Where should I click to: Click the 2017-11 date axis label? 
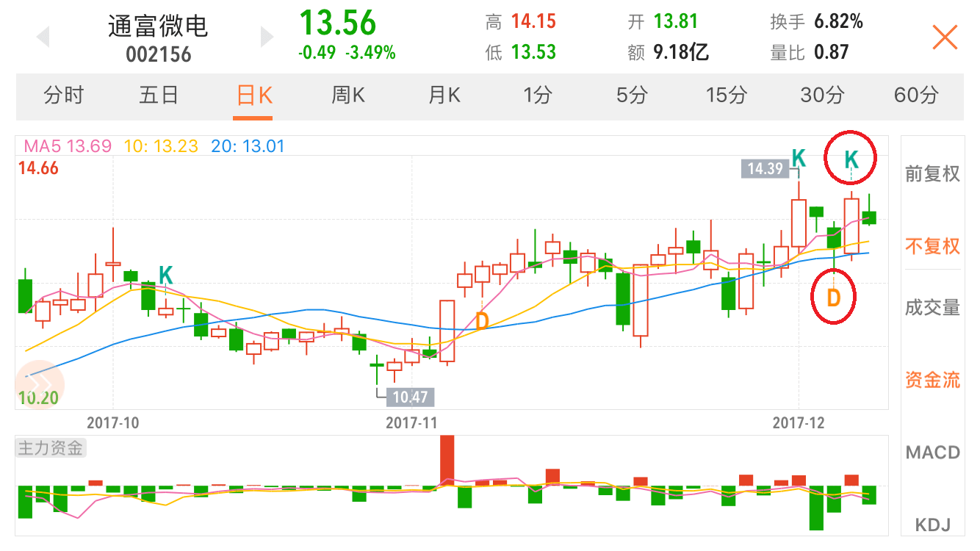coord(411,423)
